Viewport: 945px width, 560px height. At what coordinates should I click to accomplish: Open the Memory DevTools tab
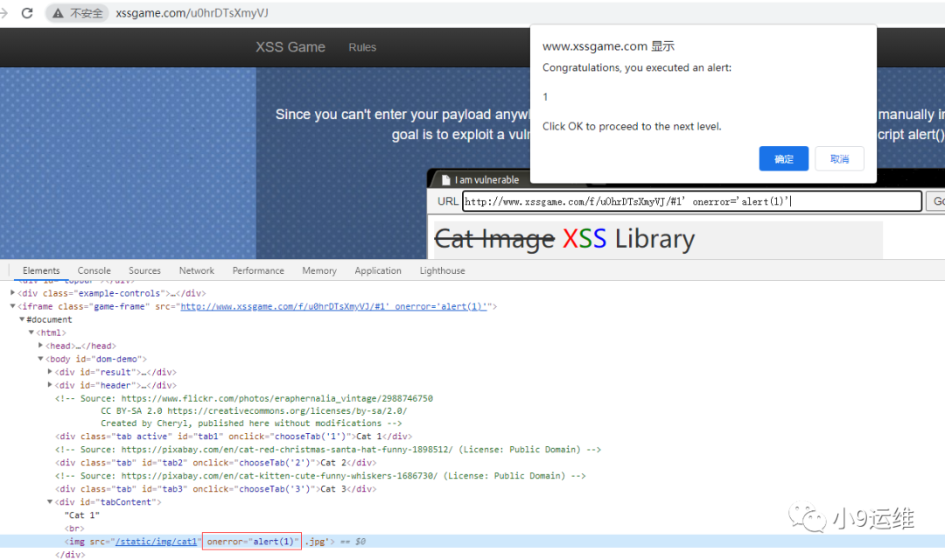(x=319, y=270)
